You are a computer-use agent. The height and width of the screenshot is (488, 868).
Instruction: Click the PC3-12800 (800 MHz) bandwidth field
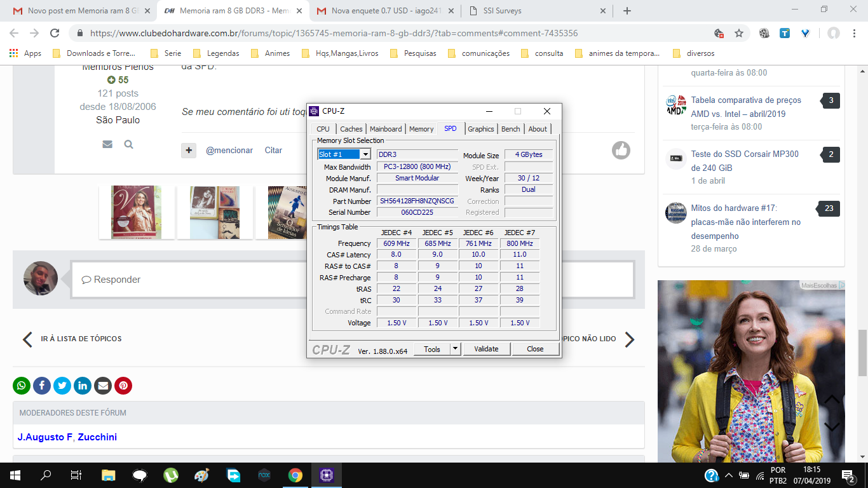pyautogui.click(x=417, y=166)
